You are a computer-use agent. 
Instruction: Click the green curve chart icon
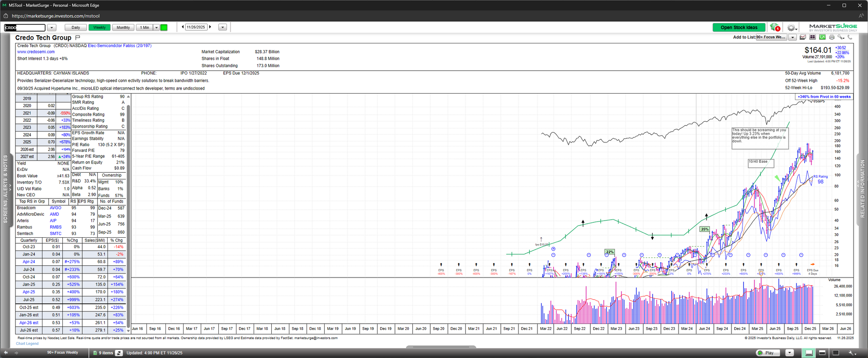click(822, 37)
